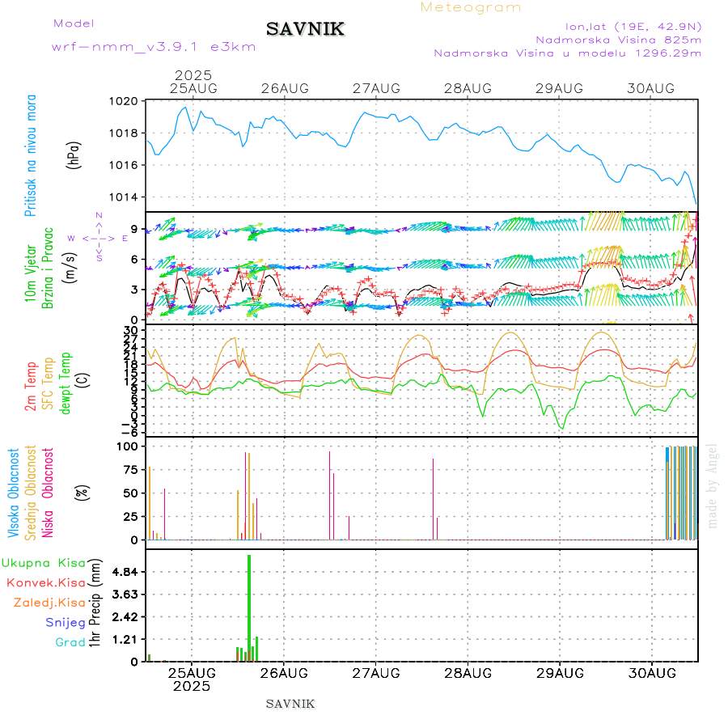Click the made by Angel watermark
Viewport: 728px width, 728px height.
[x=713, y=485]
